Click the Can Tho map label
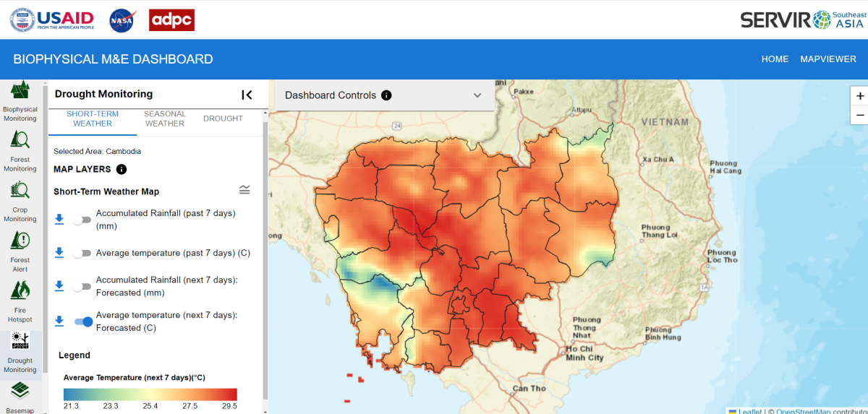The width and height of the screenshot is (868, 414). pos(529,388)
